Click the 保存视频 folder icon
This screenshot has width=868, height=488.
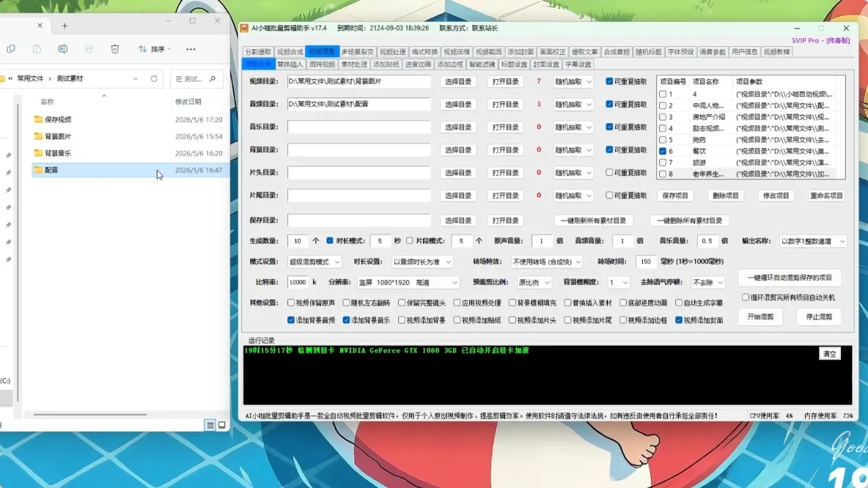38,119
